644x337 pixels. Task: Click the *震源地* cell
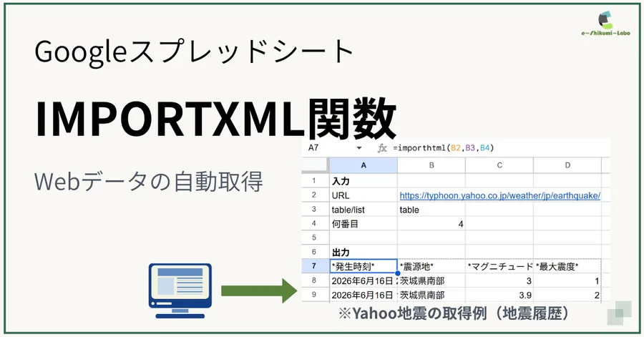431,266
